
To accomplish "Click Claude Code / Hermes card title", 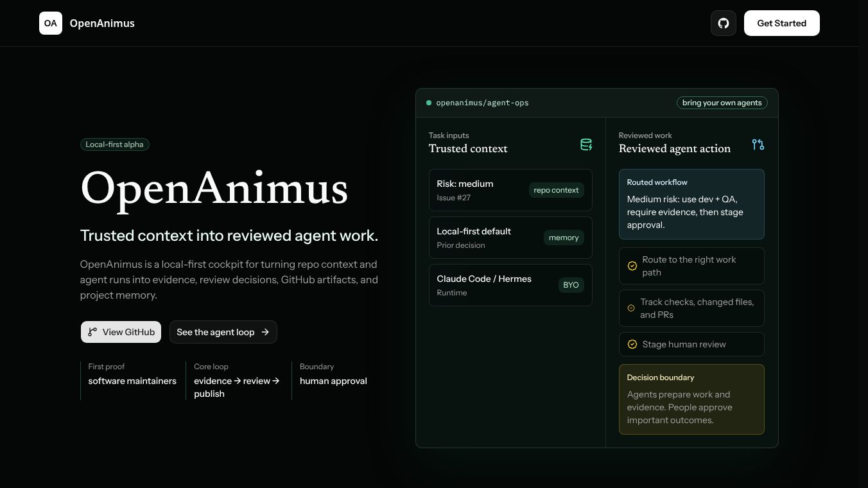I will (x=484, y=279).
